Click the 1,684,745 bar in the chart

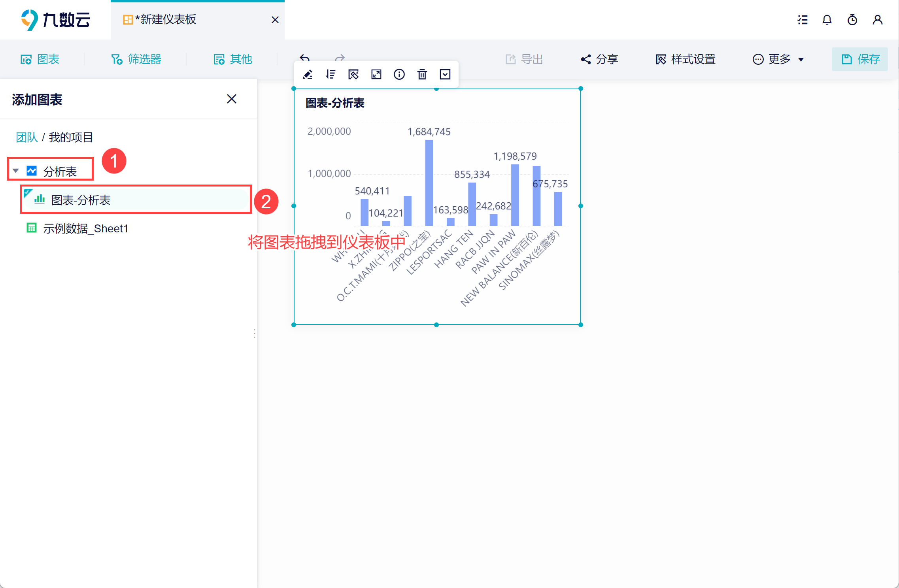[429, 183]
